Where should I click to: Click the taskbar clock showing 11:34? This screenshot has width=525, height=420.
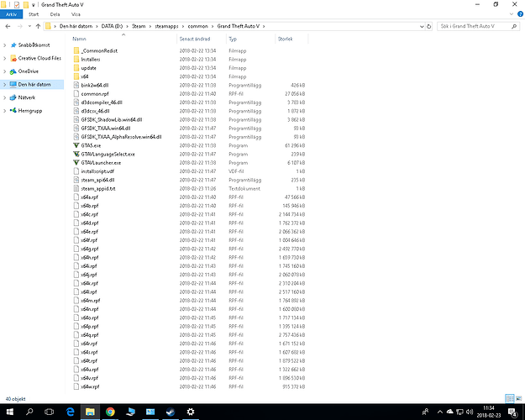coord(489,408)
